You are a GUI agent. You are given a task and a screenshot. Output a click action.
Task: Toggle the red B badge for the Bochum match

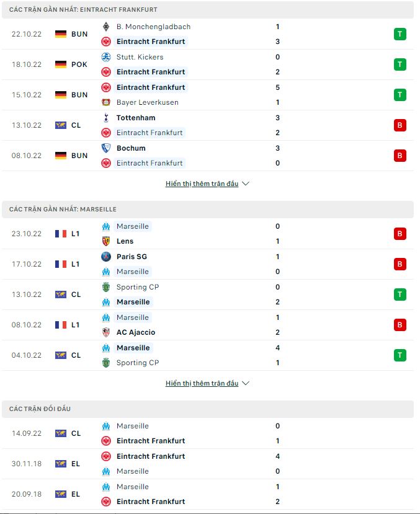tap(400, 156)
